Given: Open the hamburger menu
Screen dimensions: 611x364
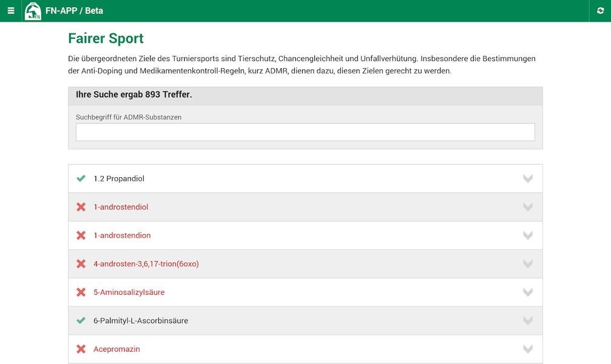Looking at the screenshot, I should [11, 10].
